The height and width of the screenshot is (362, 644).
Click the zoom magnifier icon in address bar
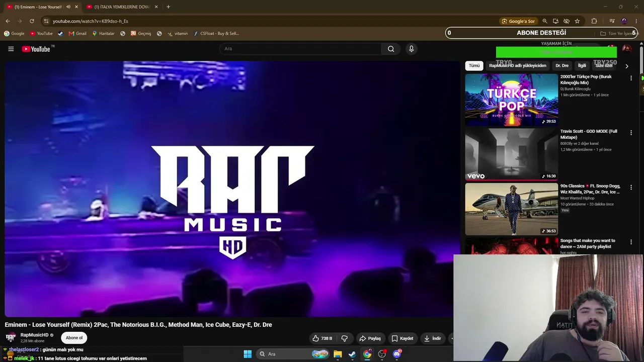pyautogui.click(x=545, y=21)
